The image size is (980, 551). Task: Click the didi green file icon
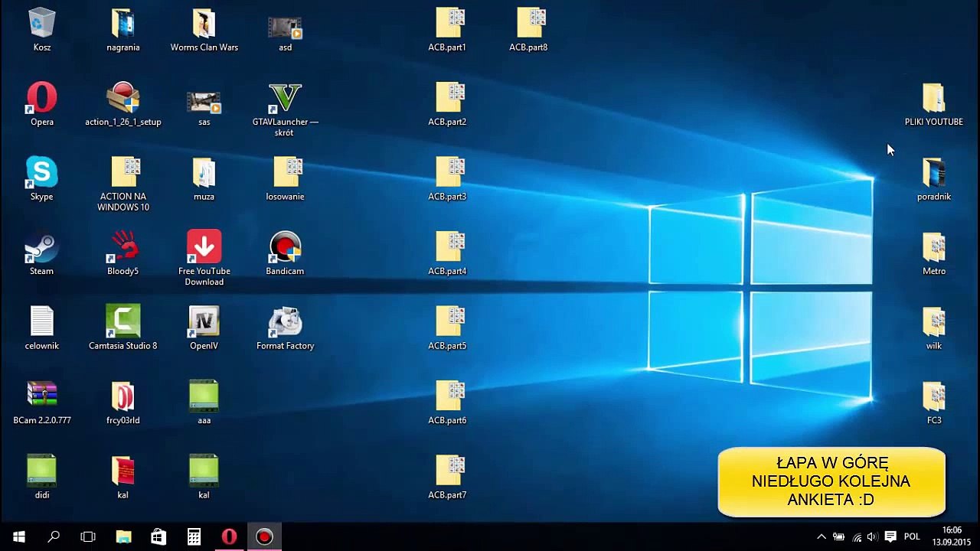pyautogui.click(x=41, y=471)
